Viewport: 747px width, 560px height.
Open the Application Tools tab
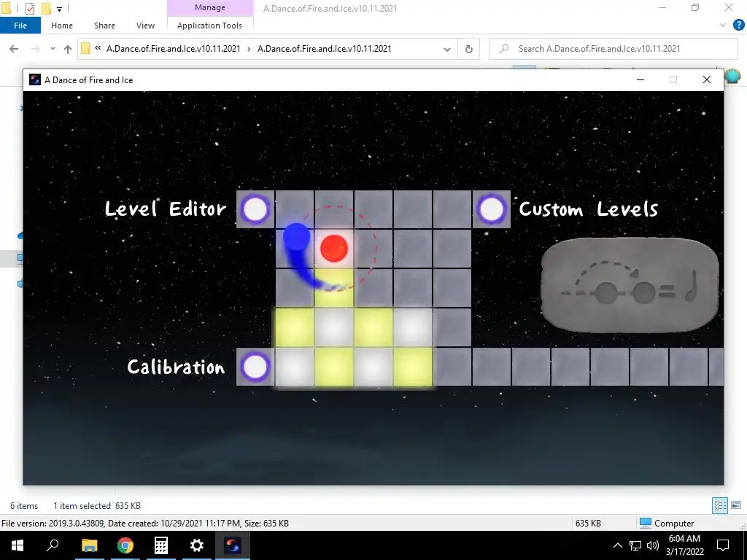(x=209, y=26)
